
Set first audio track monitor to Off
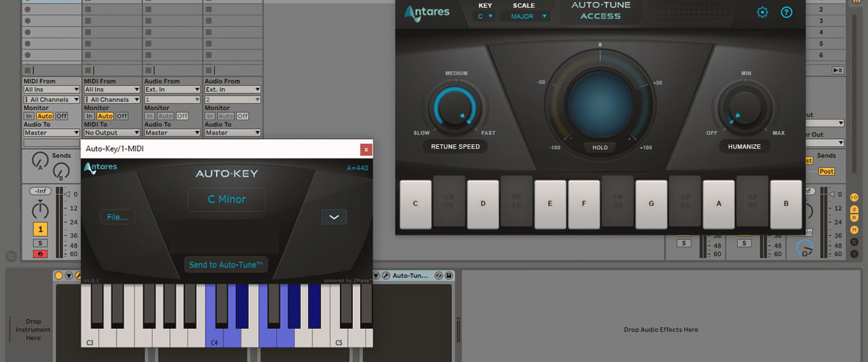point(182,116)
